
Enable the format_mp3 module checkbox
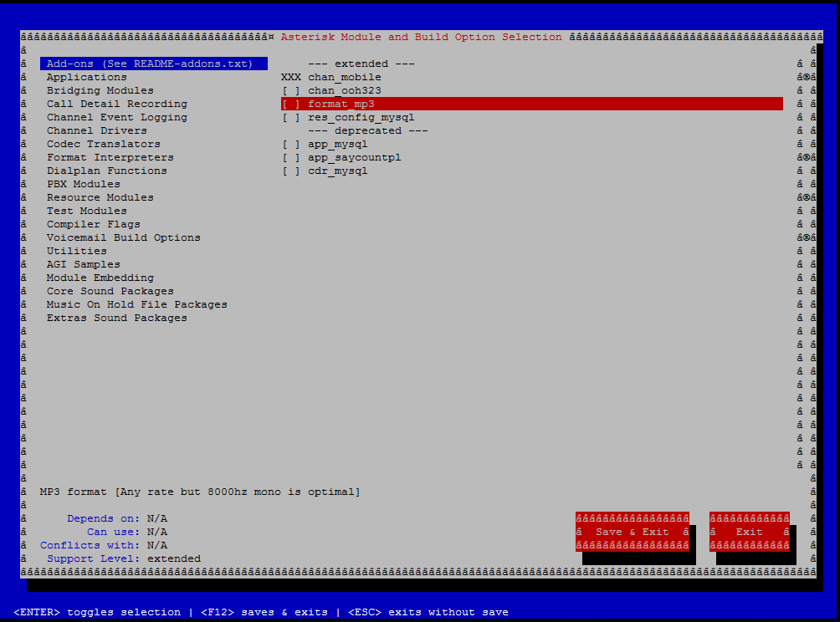291,104
